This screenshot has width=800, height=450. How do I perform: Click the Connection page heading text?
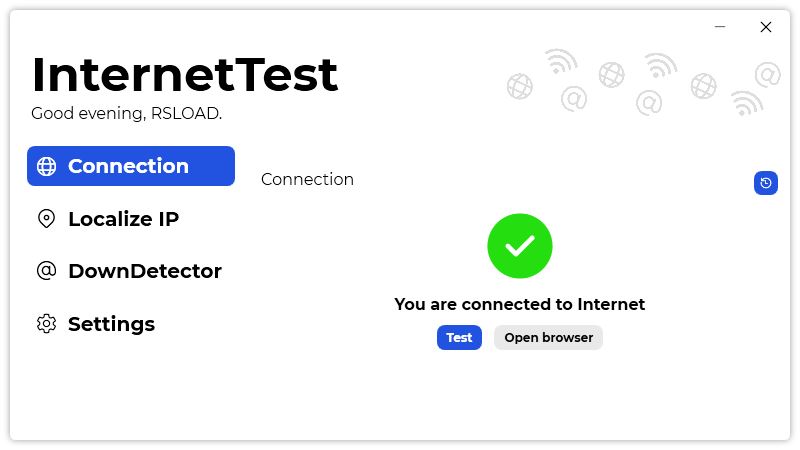pyautogui.click(x=307, y=180)
